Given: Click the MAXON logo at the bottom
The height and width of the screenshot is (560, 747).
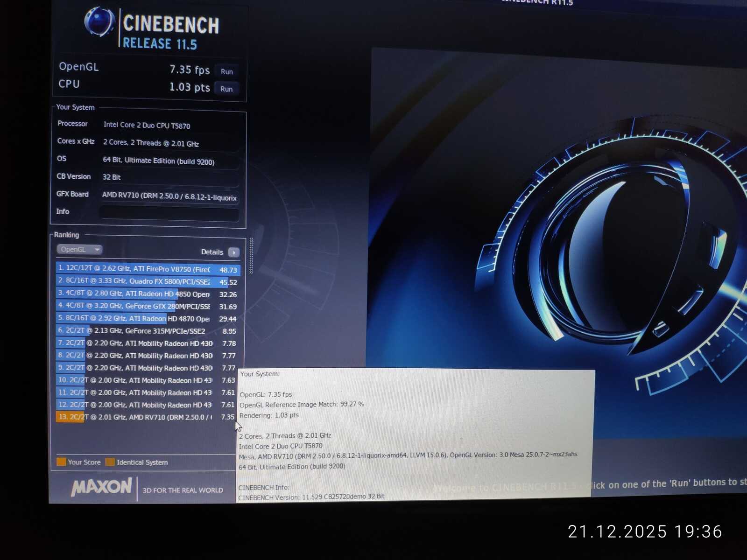Looking at the screenshot, I should click(x=102, y=487).
